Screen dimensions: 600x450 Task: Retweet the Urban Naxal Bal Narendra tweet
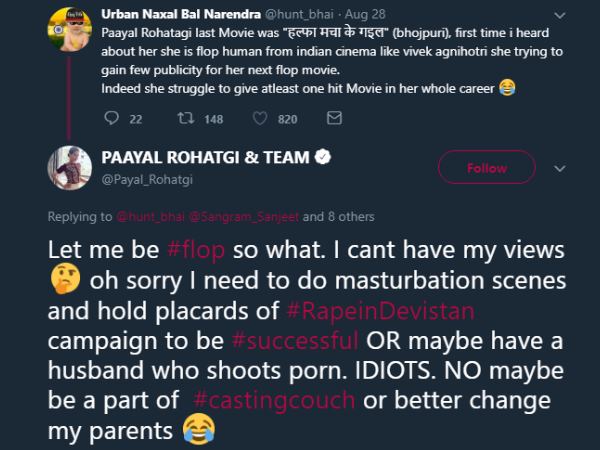pos(184,119)
